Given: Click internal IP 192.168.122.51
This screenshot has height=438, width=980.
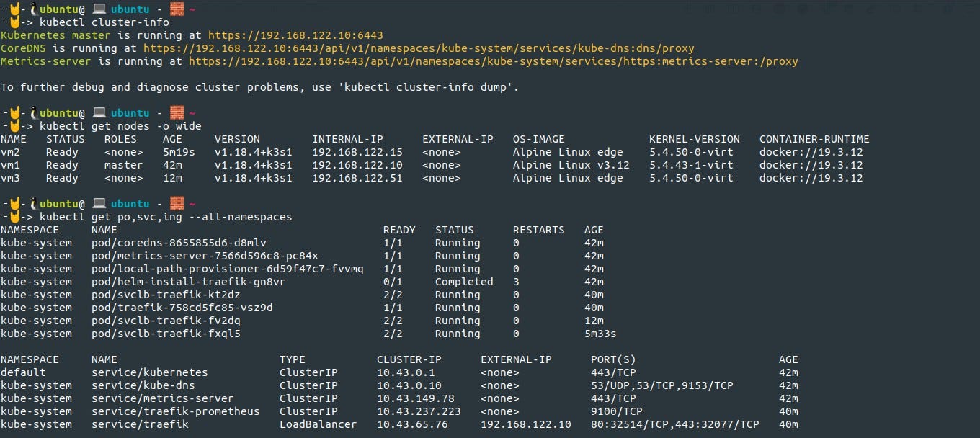Looking at the screenshot, I should (357, 178).
